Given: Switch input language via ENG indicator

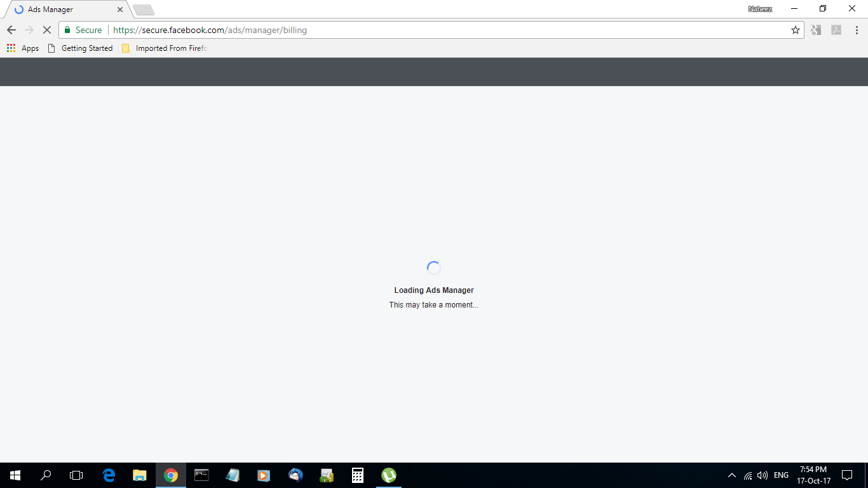Looking at the screenshot, I should pyautogui.click(x=781, y=475).
